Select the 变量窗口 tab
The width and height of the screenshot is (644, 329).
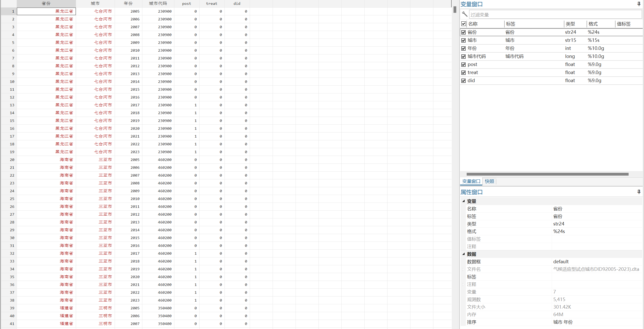coord(471,181)
